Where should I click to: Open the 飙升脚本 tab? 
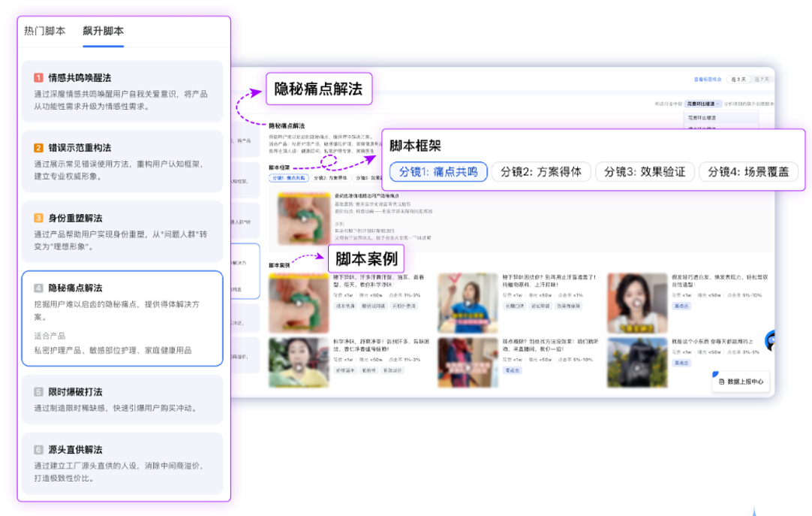click(104, 32)
